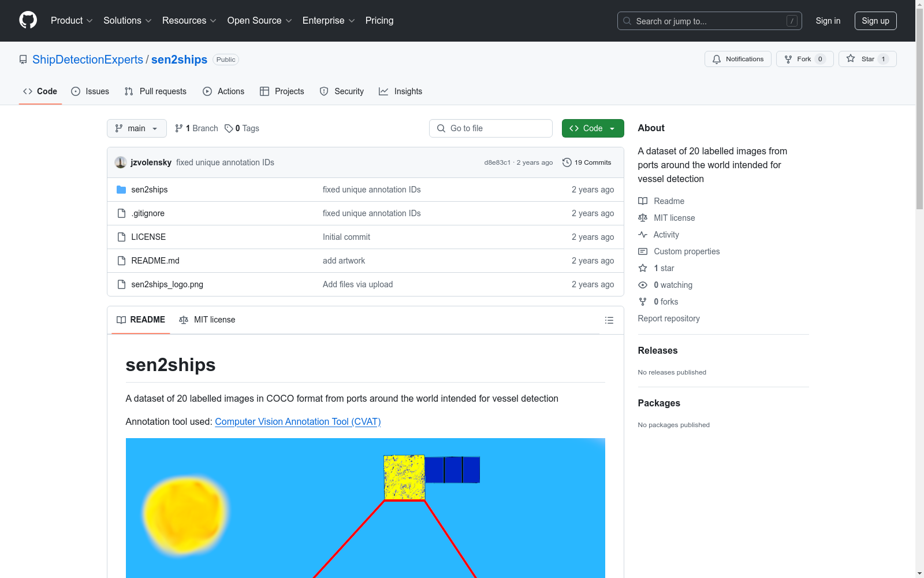
Task: Open commit hash d8e83c1
Action: (x=497, y=162)
